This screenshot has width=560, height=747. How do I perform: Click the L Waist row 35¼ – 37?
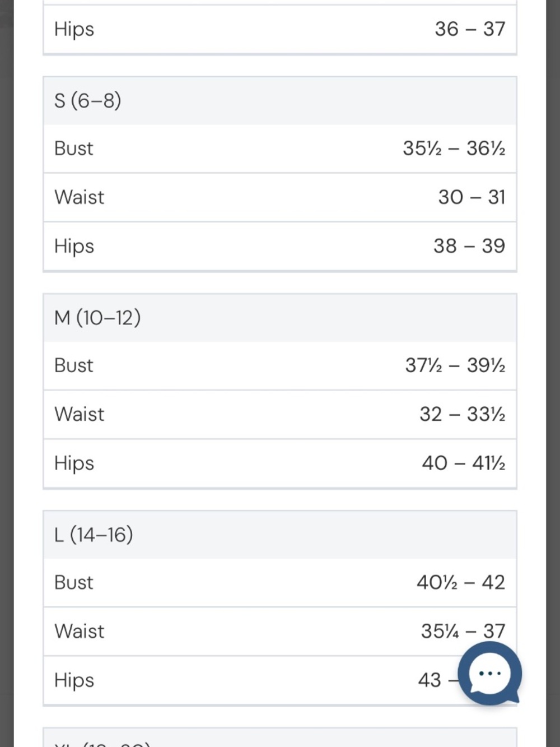(x=280, y=631)
